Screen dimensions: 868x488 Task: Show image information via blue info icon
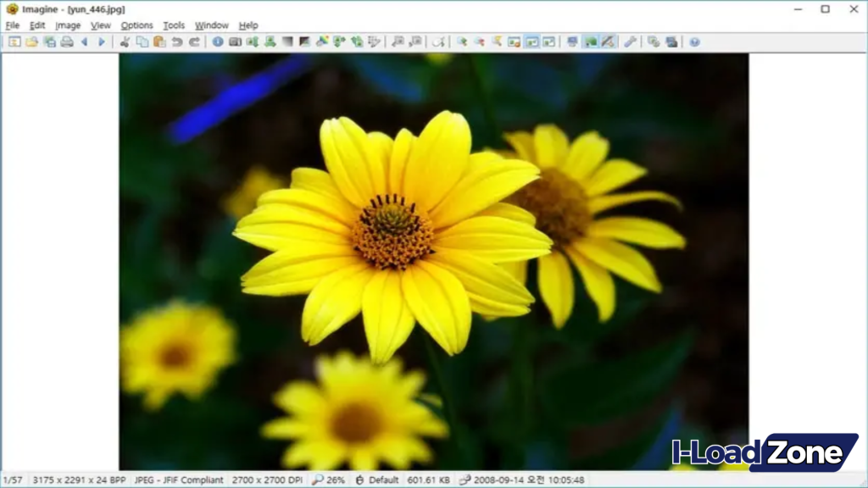218,42
